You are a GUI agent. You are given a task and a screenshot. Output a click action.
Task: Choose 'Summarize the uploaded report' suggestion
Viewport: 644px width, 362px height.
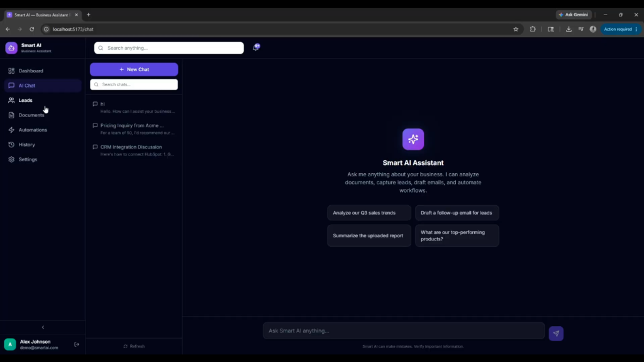(x=369, y=235)
